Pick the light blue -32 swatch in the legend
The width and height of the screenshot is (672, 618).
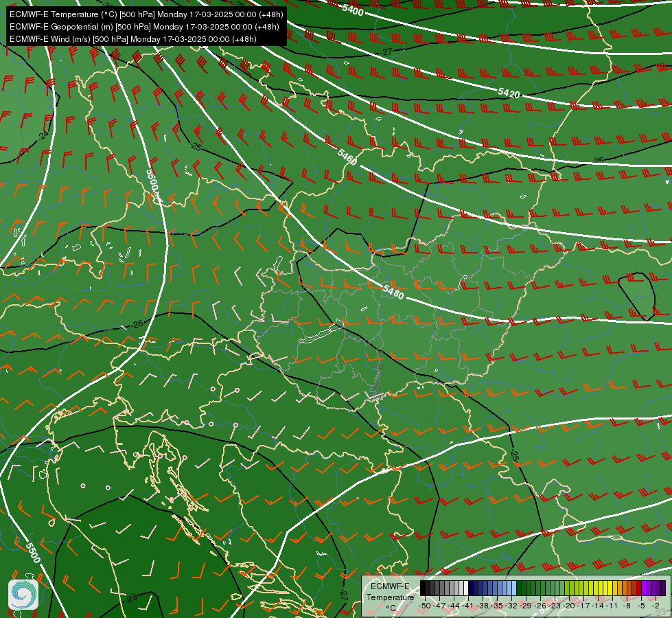514,588
